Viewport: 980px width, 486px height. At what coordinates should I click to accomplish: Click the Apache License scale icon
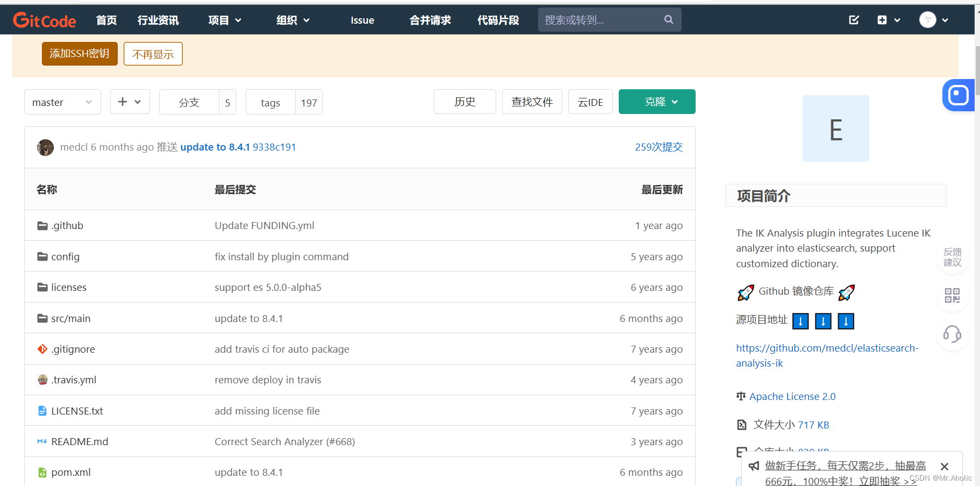[741, 396]
